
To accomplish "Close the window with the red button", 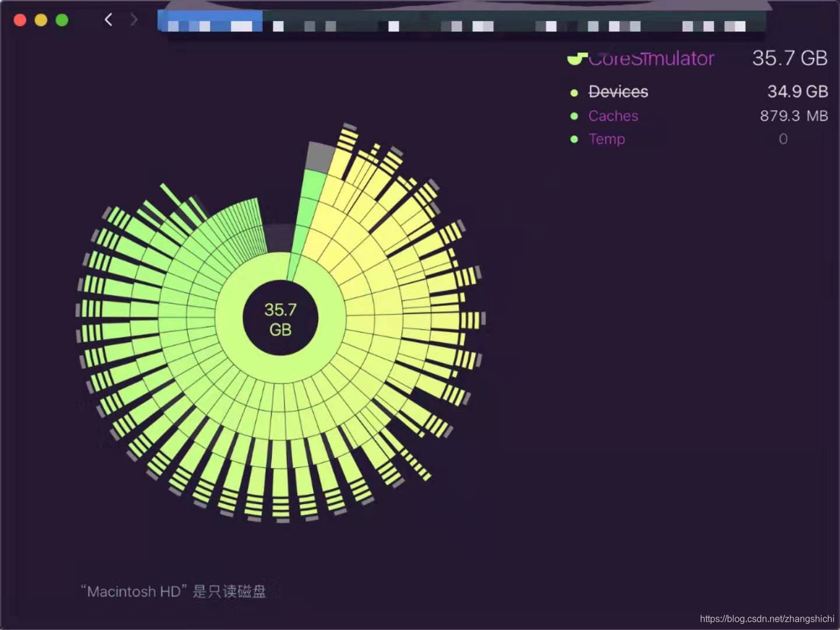I will click(x=20, y=20).
